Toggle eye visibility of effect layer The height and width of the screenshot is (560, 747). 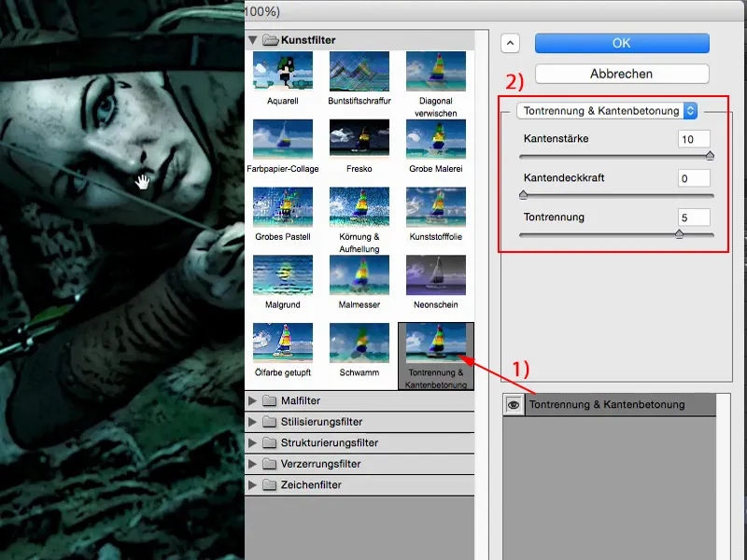click(x=514, y=405)
